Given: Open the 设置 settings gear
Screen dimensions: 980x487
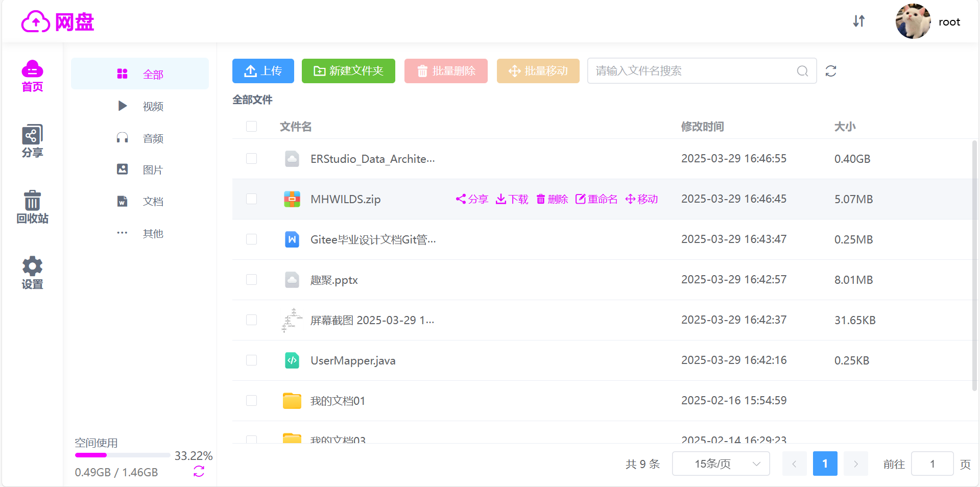Looking at the screenshot, I should tap(32, 273).
